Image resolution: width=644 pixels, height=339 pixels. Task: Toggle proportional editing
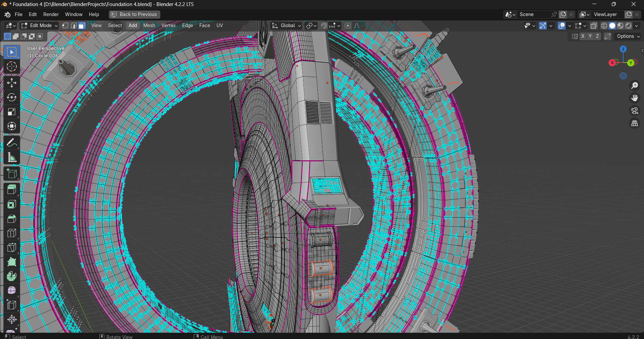tap(348, 25)
